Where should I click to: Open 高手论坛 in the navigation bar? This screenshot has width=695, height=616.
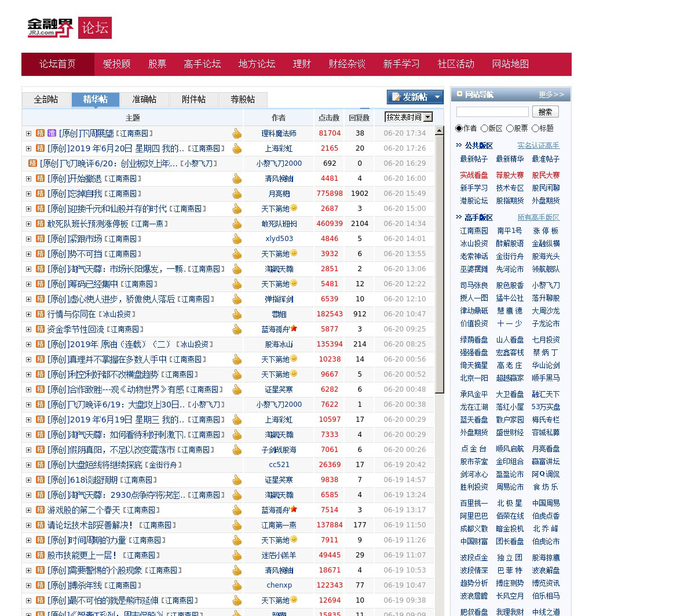point(202,64)
